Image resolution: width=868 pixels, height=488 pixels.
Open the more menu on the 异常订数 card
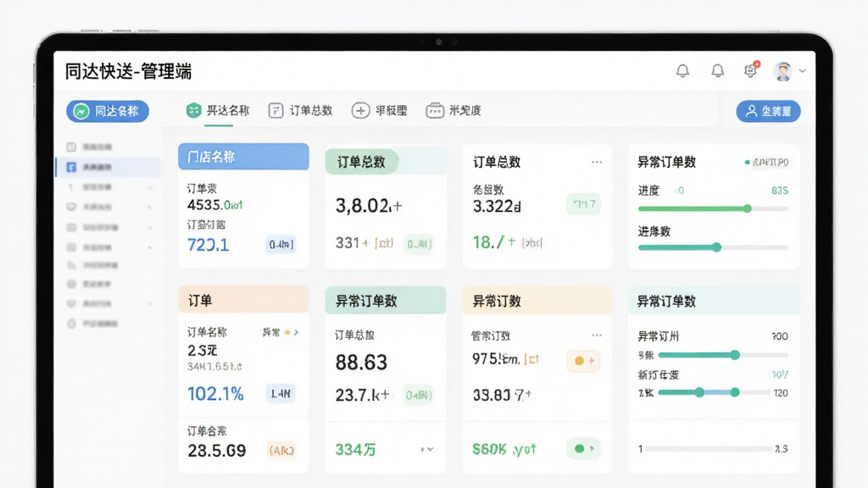click(597, 335)
